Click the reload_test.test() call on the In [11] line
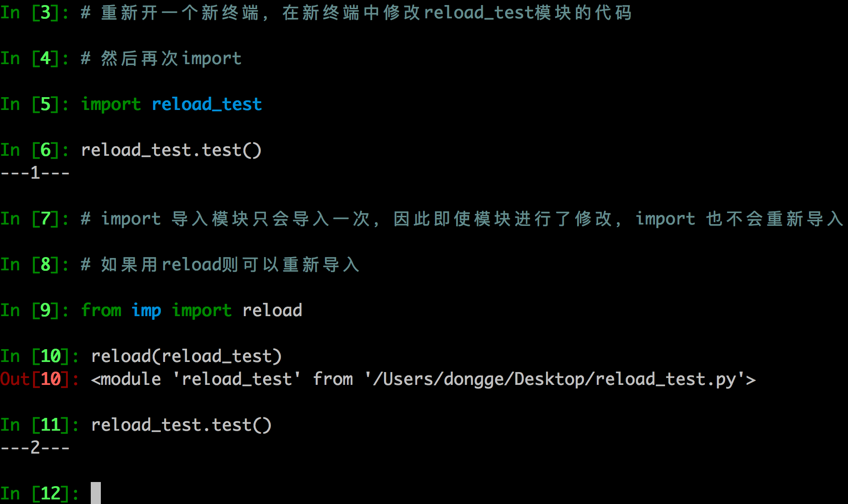Image resolution: width=848 pixels, height=504 pixels. click(181, 425)
